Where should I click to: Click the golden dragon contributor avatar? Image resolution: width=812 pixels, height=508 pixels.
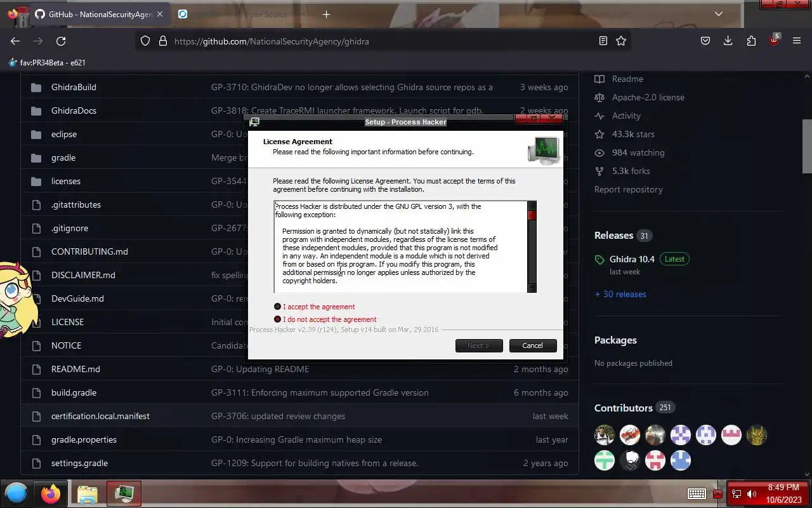[757, 435]
